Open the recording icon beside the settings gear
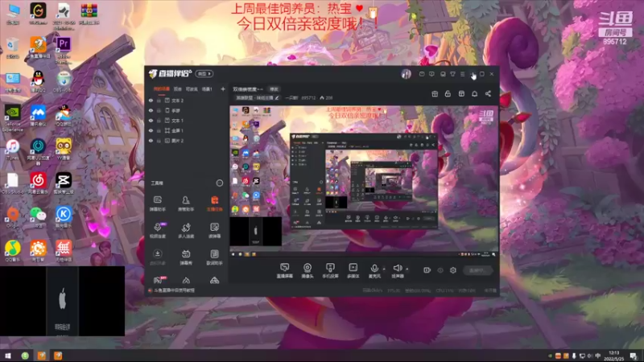This screenshot has width=644, height=362. point(427,270)
